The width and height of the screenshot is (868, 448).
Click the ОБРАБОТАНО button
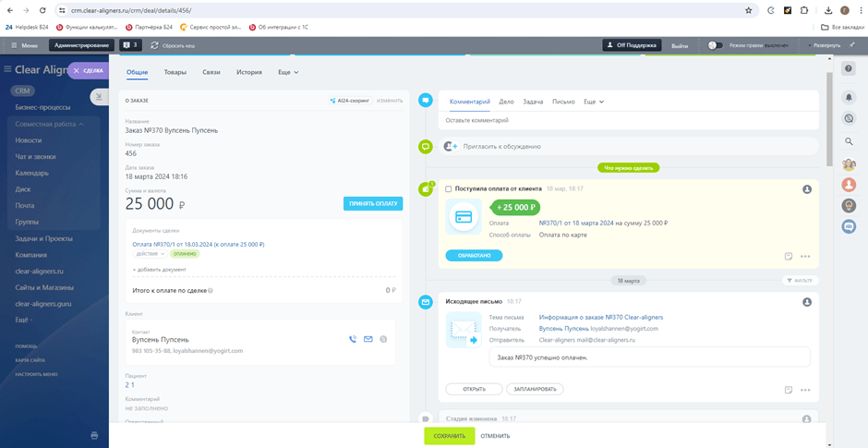pyautogui.click(x=474, y=255)
